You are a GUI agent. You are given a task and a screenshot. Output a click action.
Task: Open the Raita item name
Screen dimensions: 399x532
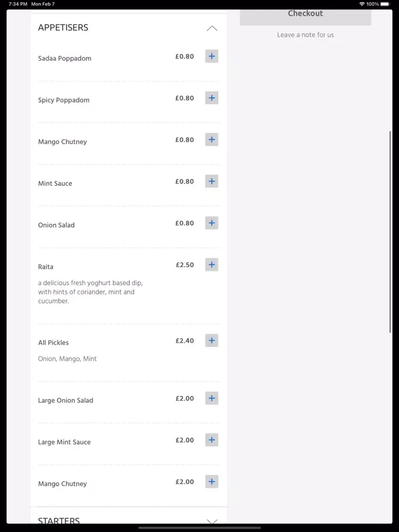pos(46,267)
